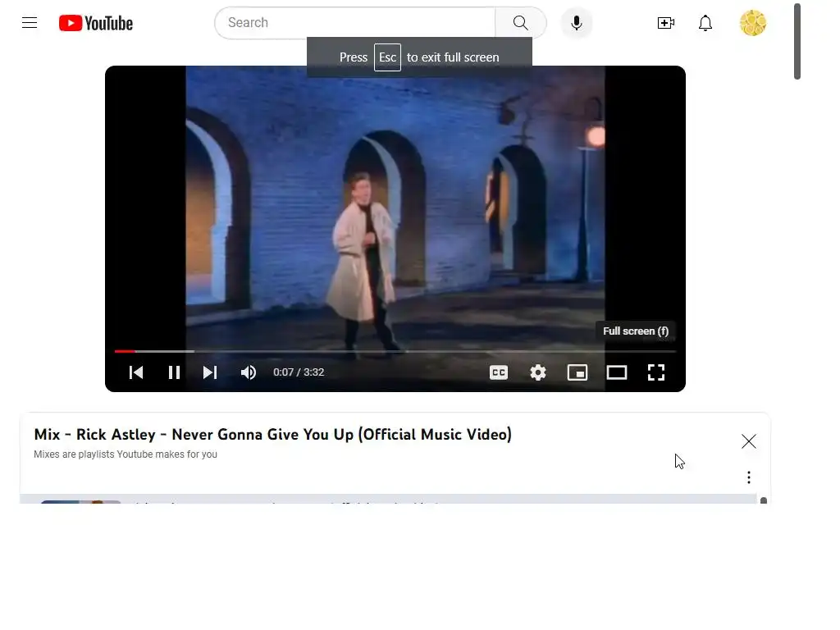Click the Mix playlist title text
Screen dimensions: 840x630
(x=272, y=434)
